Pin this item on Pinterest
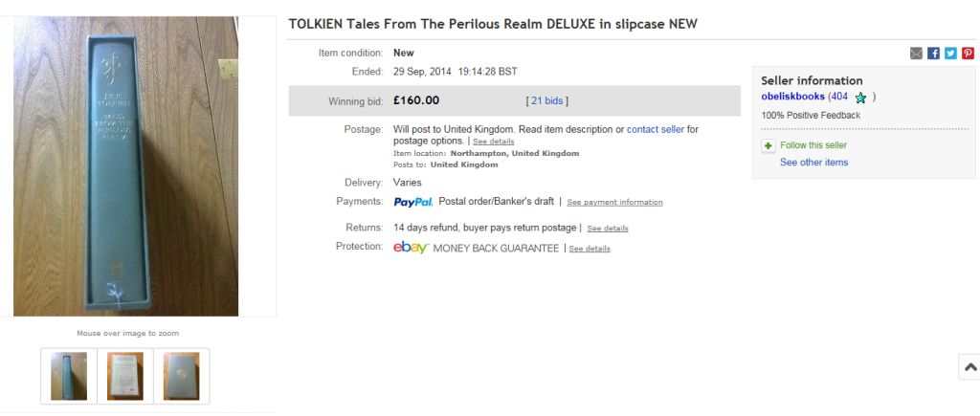Screen dimensions: 980x416 968,54
